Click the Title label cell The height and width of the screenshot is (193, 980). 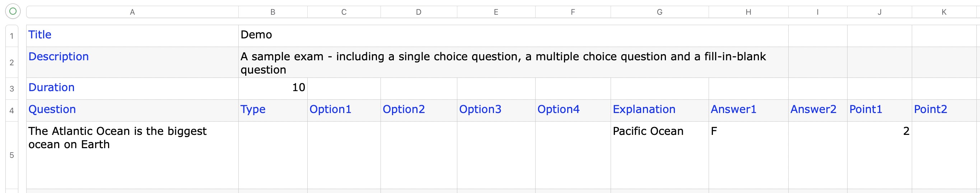tap(132, 35)
